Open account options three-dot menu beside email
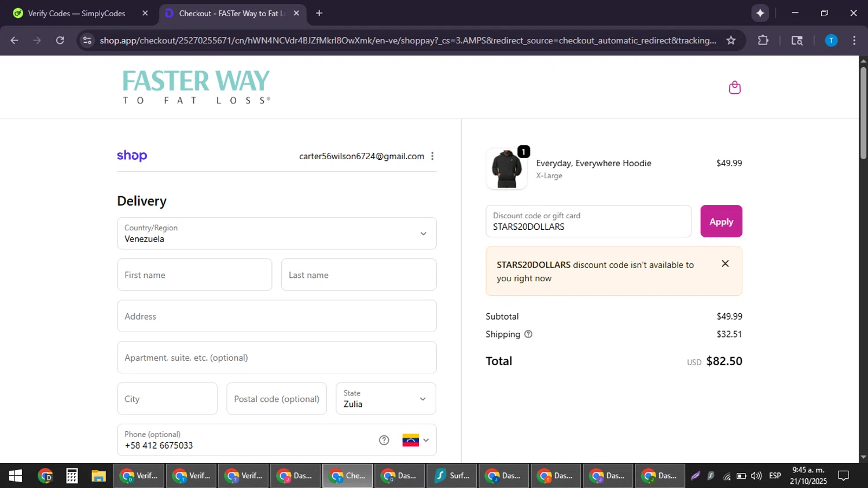Viewport: 868px width, 488px height. click(432, 156)
